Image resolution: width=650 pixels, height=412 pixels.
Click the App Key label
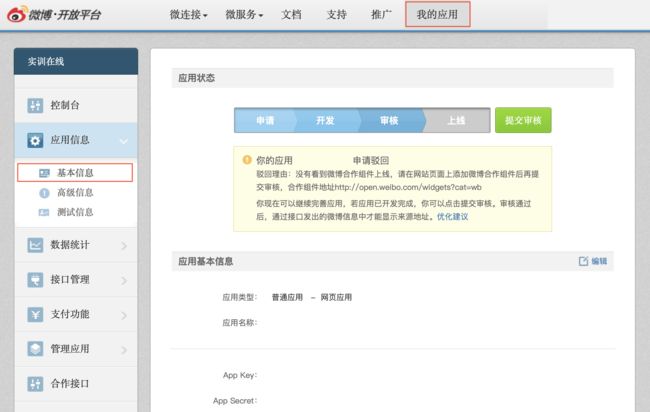pyautogui.click(x=240, y=376)
